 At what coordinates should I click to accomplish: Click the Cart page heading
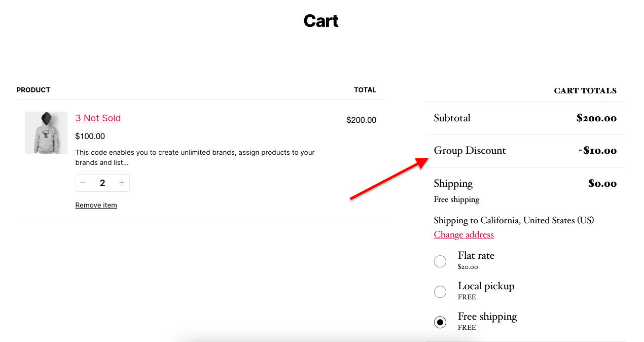click(321, 21)
